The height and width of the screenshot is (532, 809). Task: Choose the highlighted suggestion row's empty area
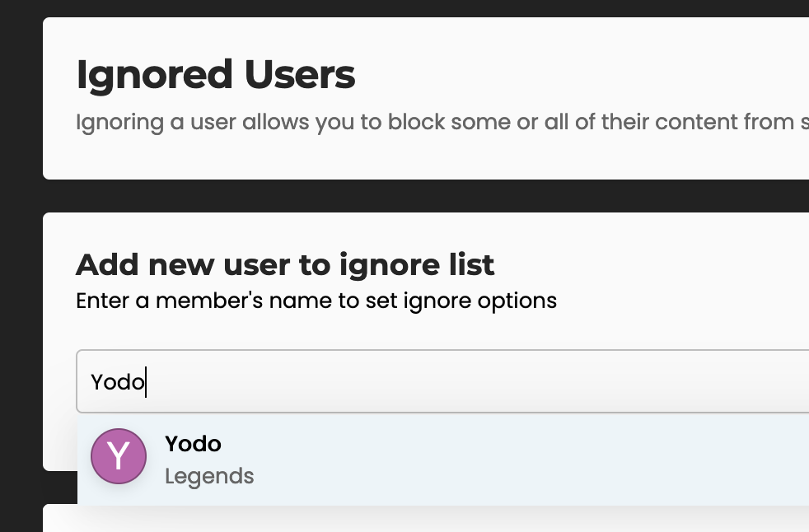(516, 460)
